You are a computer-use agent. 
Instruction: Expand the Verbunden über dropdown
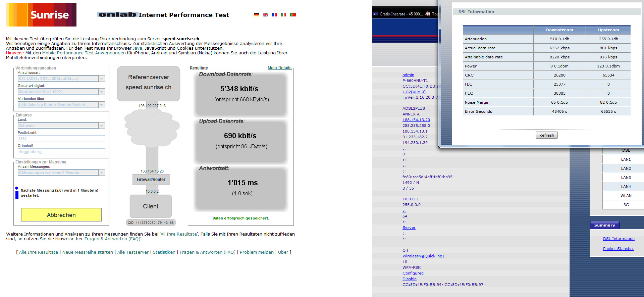coord(61,105)
